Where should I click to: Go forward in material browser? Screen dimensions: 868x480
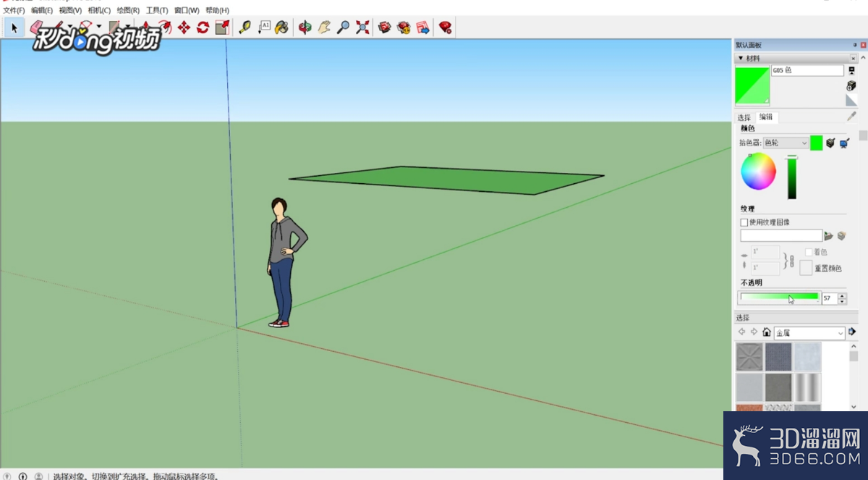754,332
